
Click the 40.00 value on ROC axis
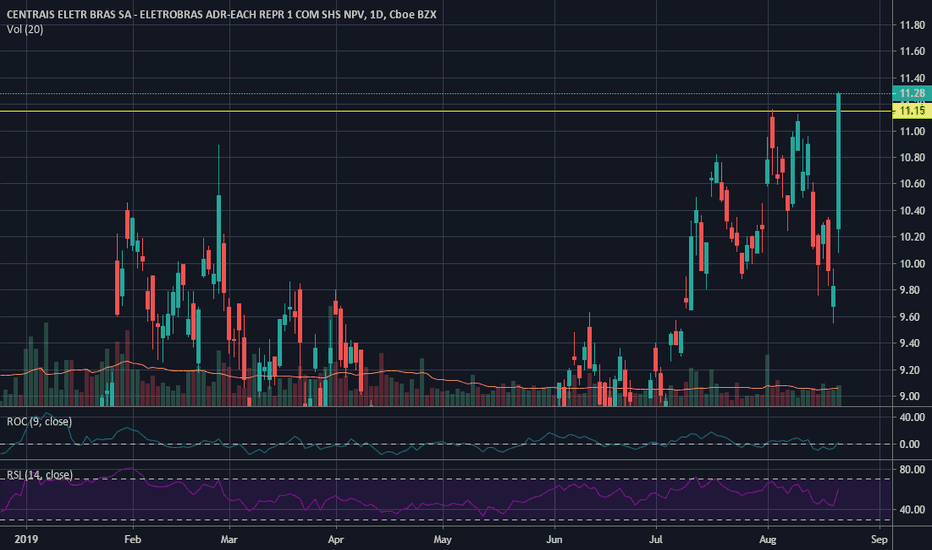912,417
